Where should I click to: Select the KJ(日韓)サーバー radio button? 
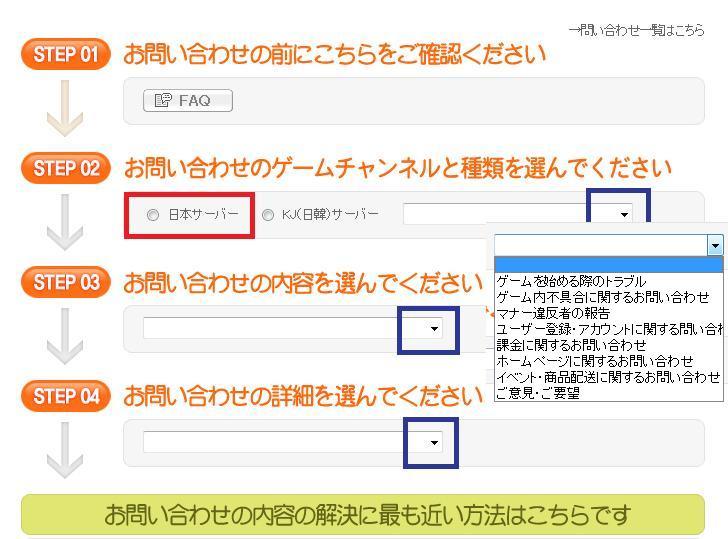point(268,215)
